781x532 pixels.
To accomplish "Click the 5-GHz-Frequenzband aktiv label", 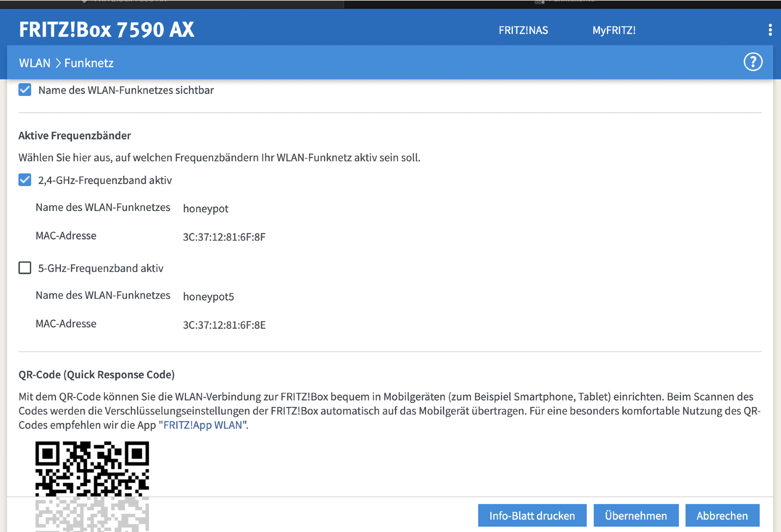I will click(101, 268).
